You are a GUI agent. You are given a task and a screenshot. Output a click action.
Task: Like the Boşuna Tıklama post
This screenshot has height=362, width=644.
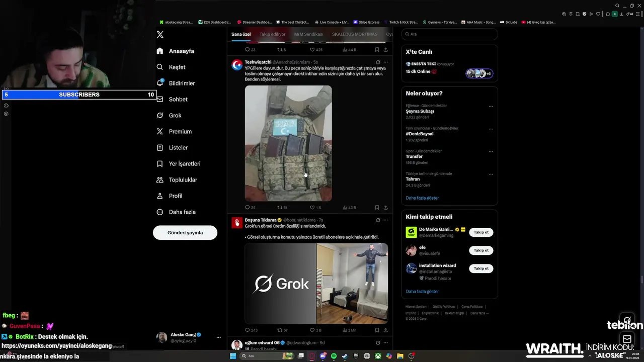(x=315, y=330)
